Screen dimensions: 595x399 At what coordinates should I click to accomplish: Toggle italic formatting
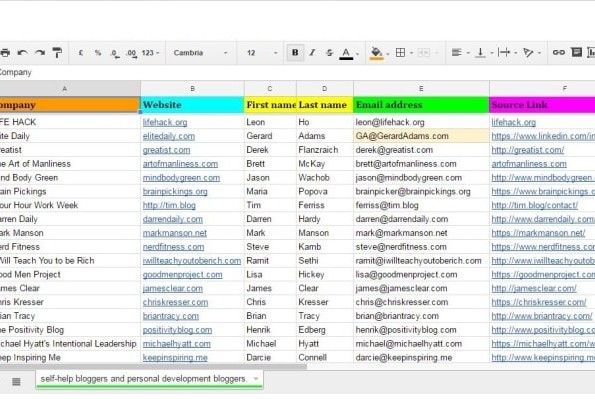[312, 53]
